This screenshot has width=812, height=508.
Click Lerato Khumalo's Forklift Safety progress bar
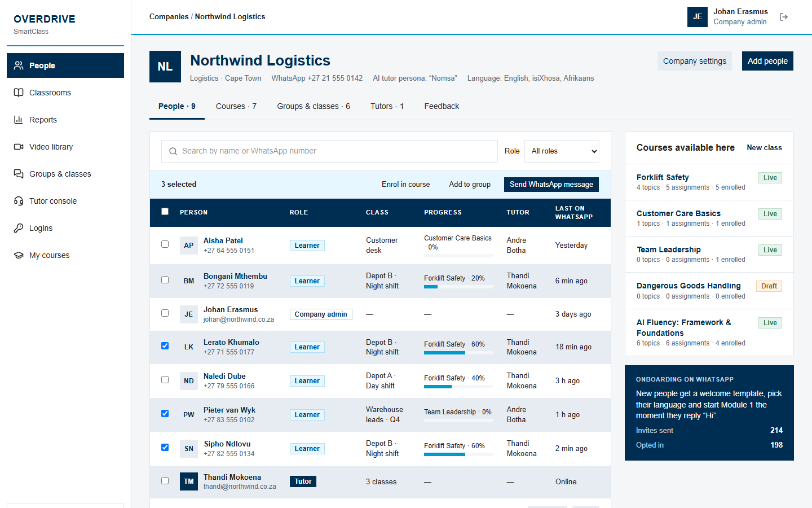(458, 353)
